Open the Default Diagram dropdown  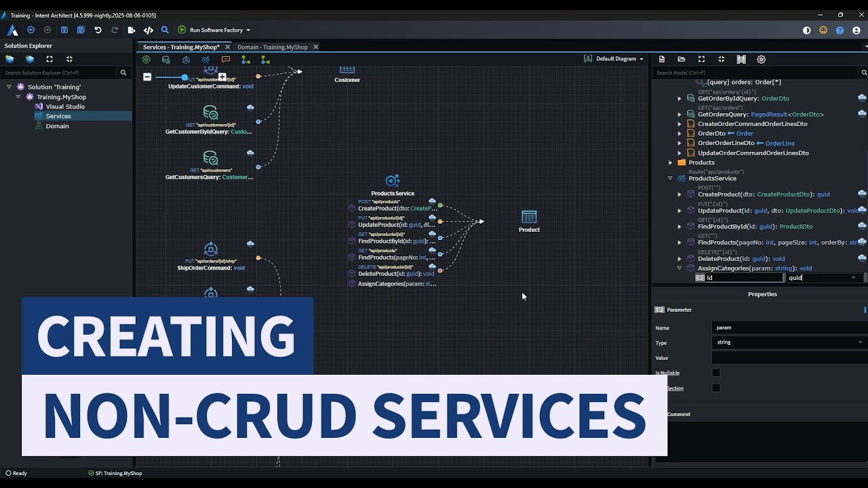click(x=614, y=59)
